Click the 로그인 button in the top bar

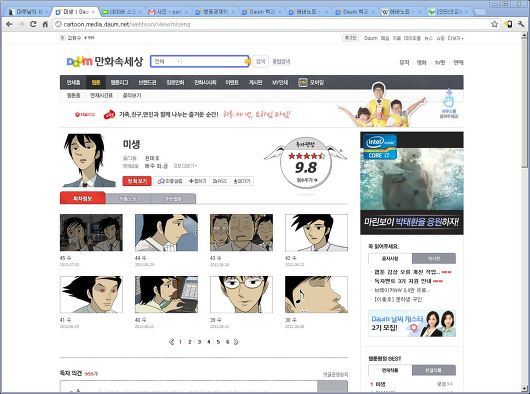(351, 38)
